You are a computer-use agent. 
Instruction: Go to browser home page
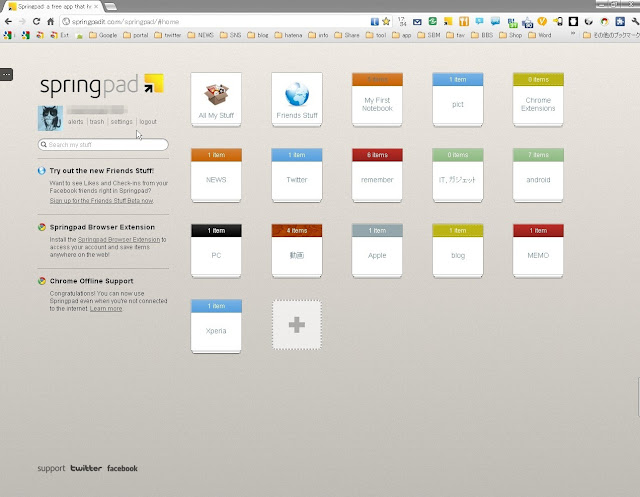coord(50,21)
